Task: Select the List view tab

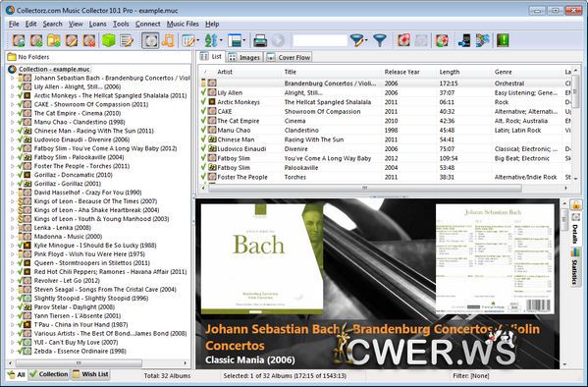Action: pos(211,56)
